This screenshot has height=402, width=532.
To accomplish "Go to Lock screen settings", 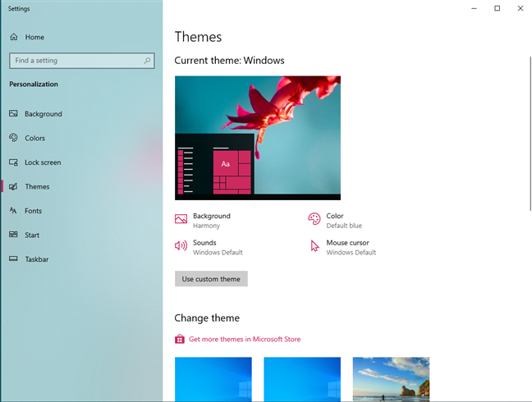I will [x=81, y=162].
